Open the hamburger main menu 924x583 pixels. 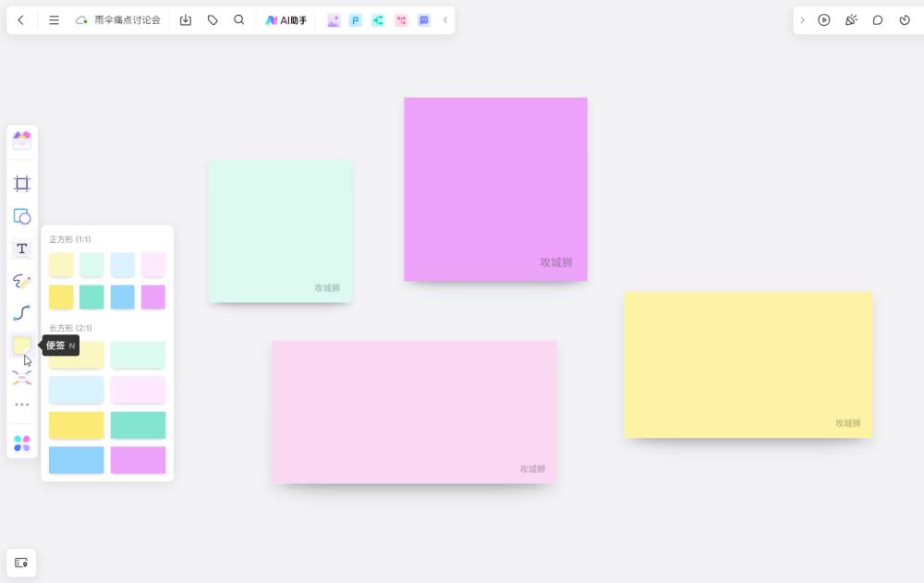pyautogui.click(x=54, y=20)
